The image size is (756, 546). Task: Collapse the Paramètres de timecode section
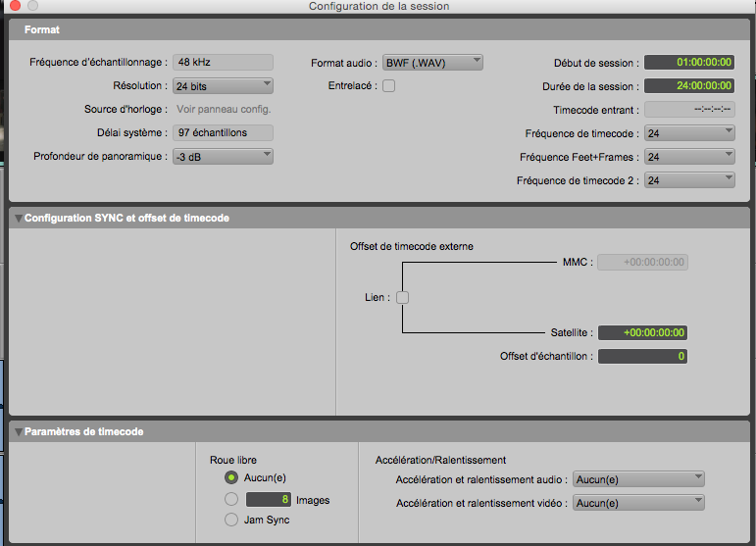[18, 431]
